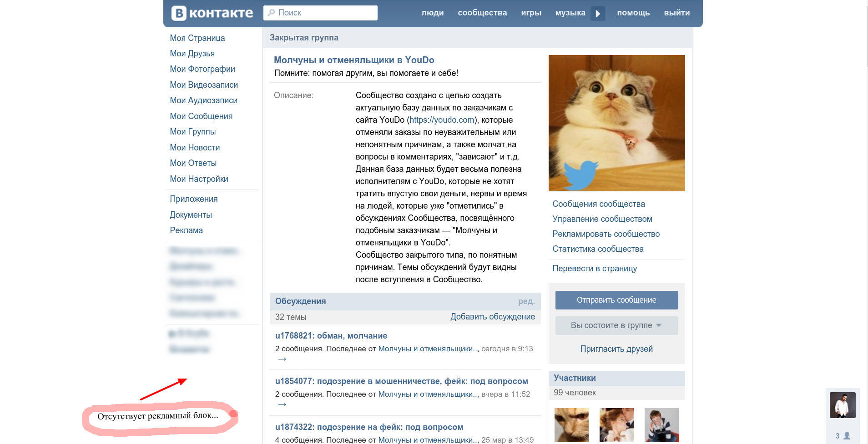
Task: Open the Участники members section header
Action: coord(575,378)
